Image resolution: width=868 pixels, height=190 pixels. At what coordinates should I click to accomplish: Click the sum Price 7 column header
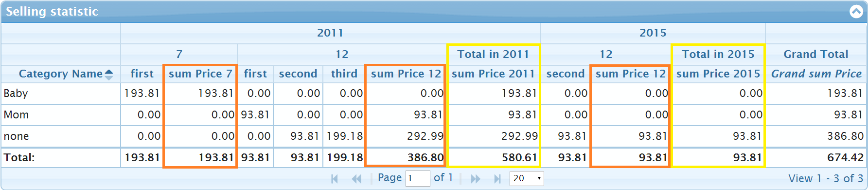200,74
